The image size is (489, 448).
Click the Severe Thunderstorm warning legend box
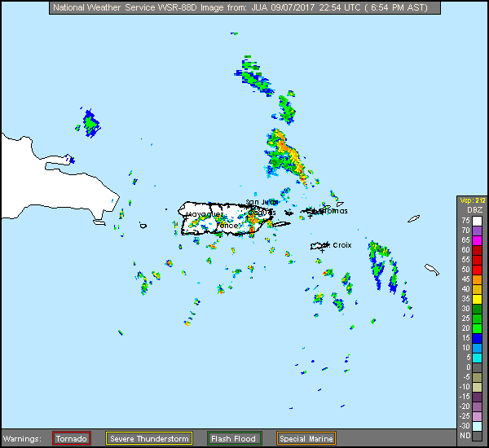pos(149,438)
